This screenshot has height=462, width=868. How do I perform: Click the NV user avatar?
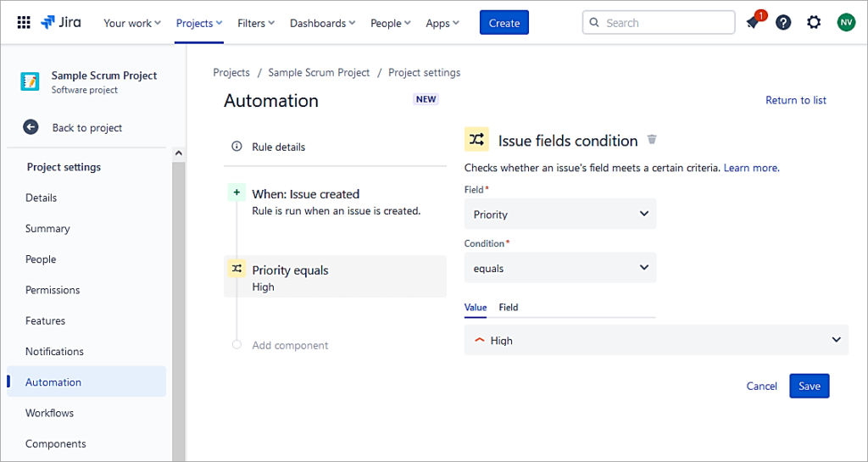846,23
